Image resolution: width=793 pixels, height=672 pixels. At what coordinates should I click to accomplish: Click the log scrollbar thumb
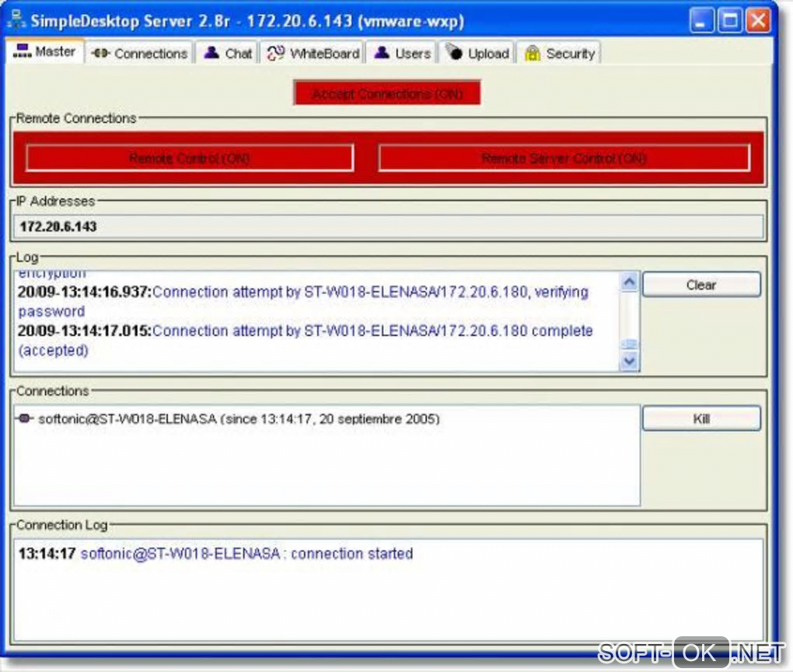[629, 344]
